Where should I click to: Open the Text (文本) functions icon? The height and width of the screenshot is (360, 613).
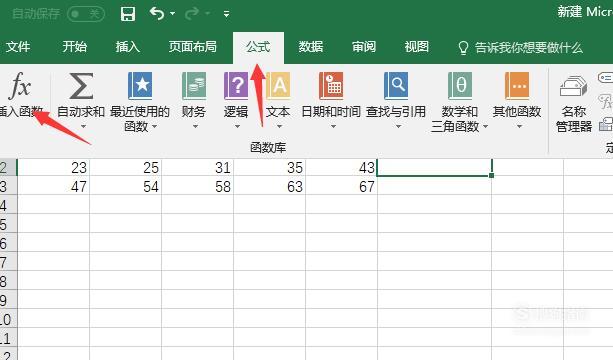coord(278,86)
